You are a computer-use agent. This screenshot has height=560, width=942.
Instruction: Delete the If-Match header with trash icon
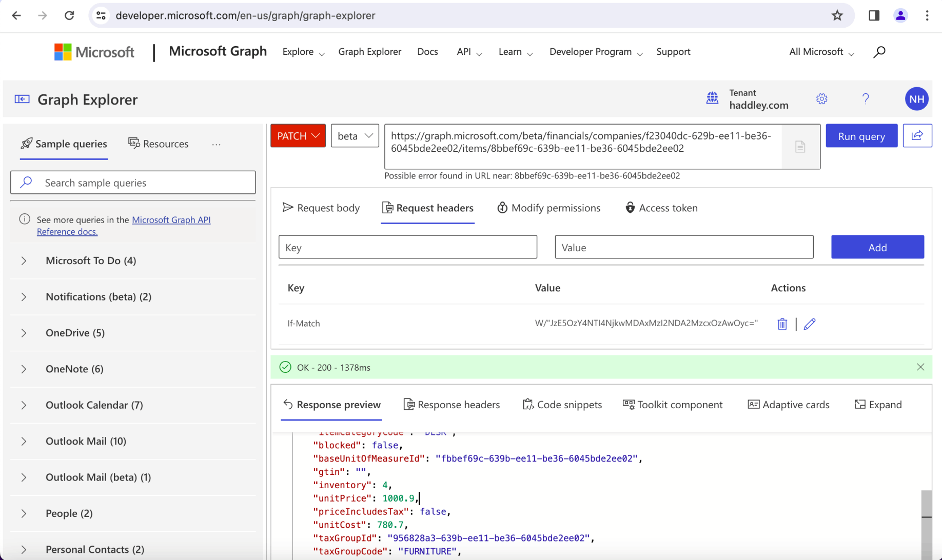click(782, 324)
